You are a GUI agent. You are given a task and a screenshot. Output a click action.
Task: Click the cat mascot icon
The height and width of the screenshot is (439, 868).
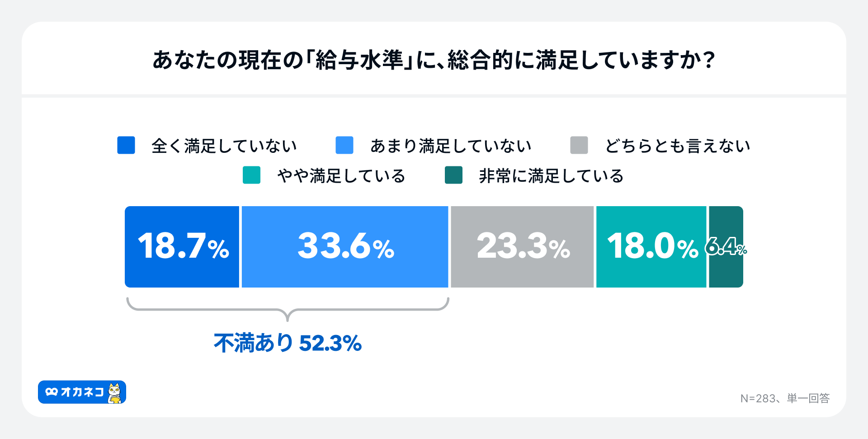[115, 393]
